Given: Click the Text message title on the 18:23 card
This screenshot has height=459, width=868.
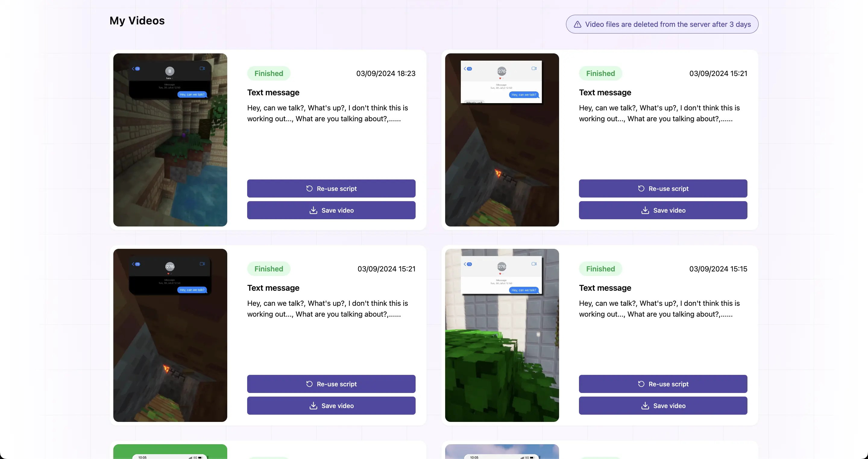Looking at the screenshot, I should point(273,92).
